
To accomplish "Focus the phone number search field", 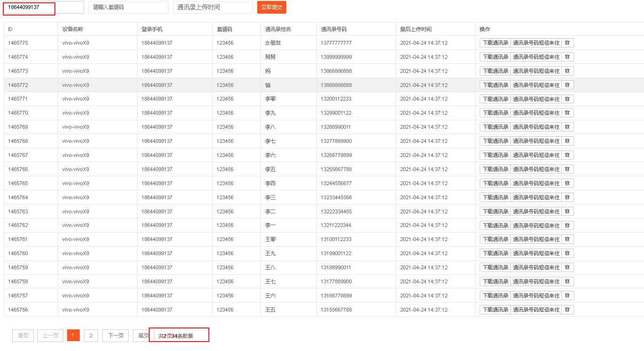I will pyautogui.click(x=44, y=7).
